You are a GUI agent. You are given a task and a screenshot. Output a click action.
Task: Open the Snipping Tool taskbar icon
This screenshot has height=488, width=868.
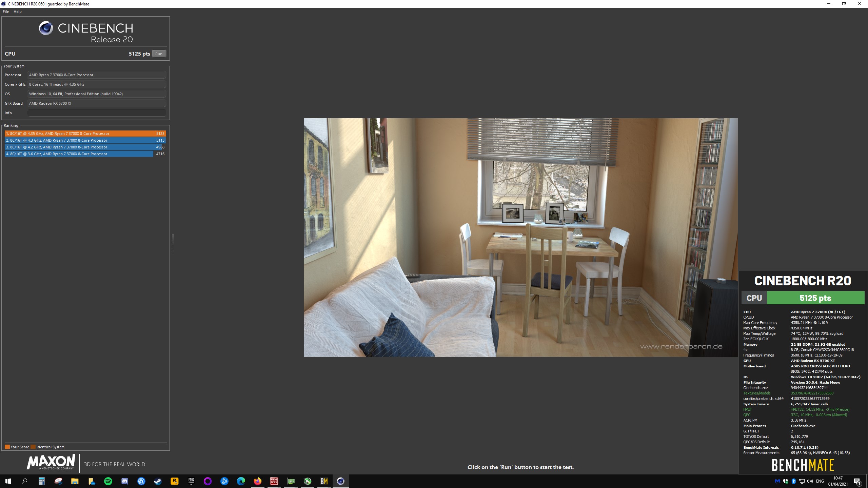click(x=58, y=481)
